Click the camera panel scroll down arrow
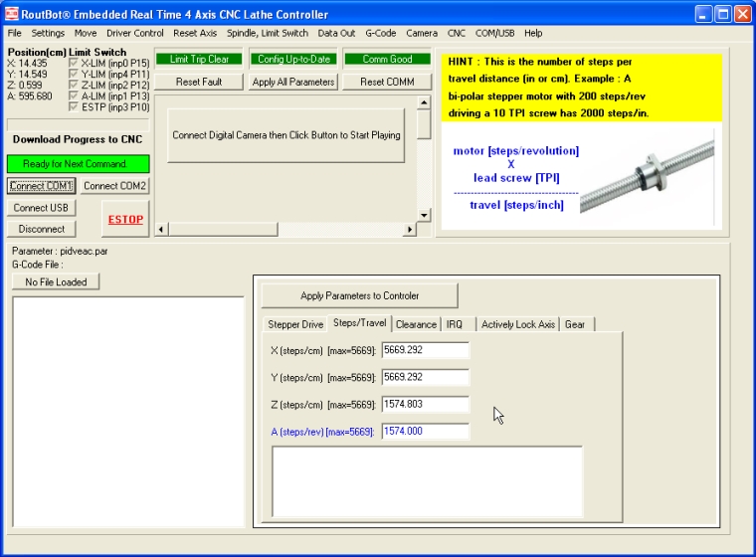Image resolution: width=756 pixels, height=557 pixels. click(424, 215)
